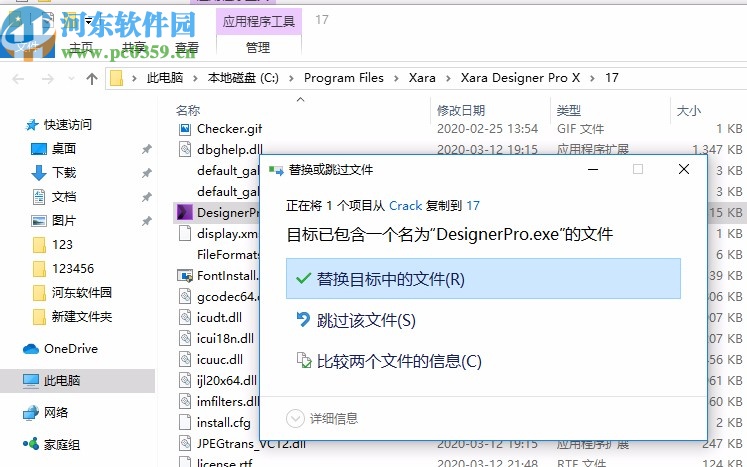Open 图片 in quick access
The height and width of the screenshot is (467, 747).
(x=63, y=221)
